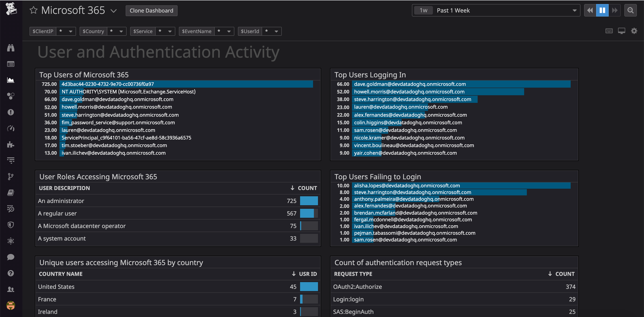Select the Dashboards chart icon in the sidebar
Screen dimensions: 644x317
[x=11, y=80]
